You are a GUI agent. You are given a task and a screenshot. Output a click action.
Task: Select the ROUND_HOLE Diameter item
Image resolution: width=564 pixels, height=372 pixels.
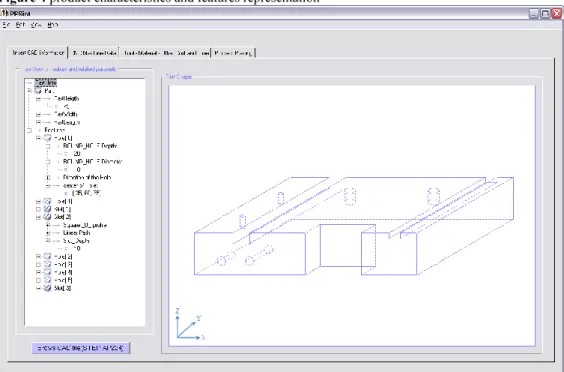[x=92, y=162]
